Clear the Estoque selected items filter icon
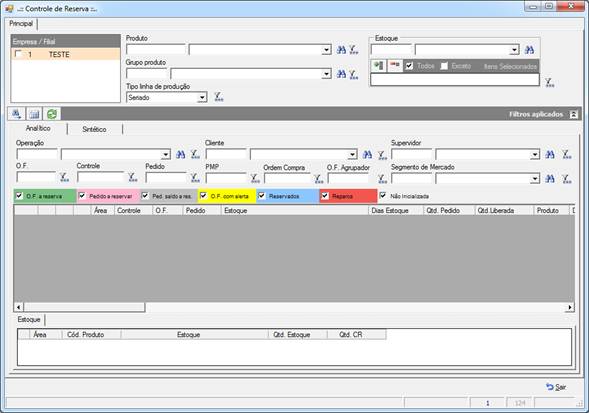Screen dimensions: 589x413 click(x=550, y=82)
